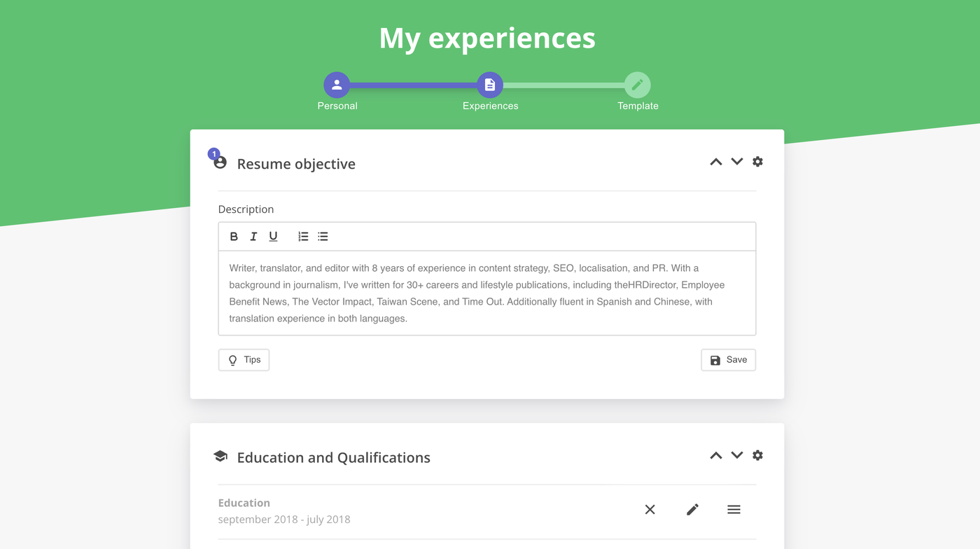
Task: Open the Template step icon
Action: pos(637,85)
